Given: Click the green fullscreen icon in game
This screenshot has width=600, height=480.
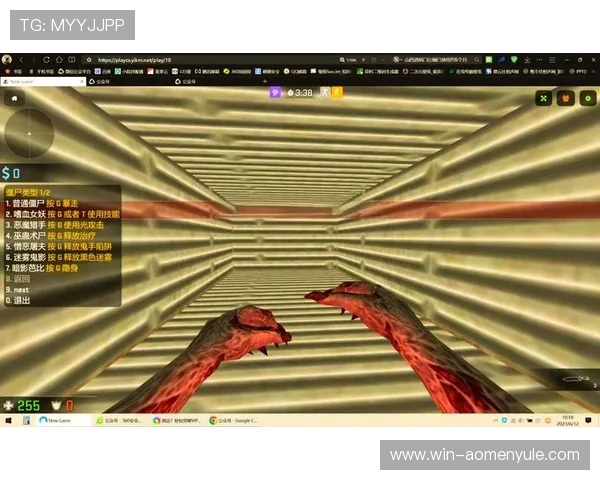Looking at the screenshot, I should click(543, 98).
